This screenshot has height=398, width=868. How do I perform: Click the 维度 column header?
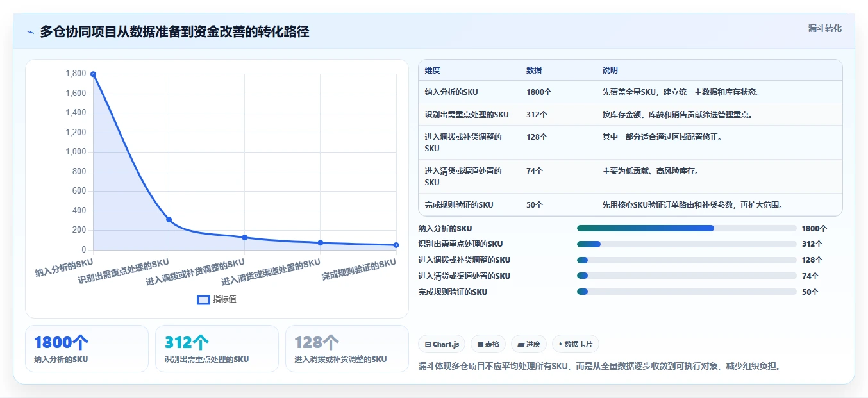[x=432, y=70]
